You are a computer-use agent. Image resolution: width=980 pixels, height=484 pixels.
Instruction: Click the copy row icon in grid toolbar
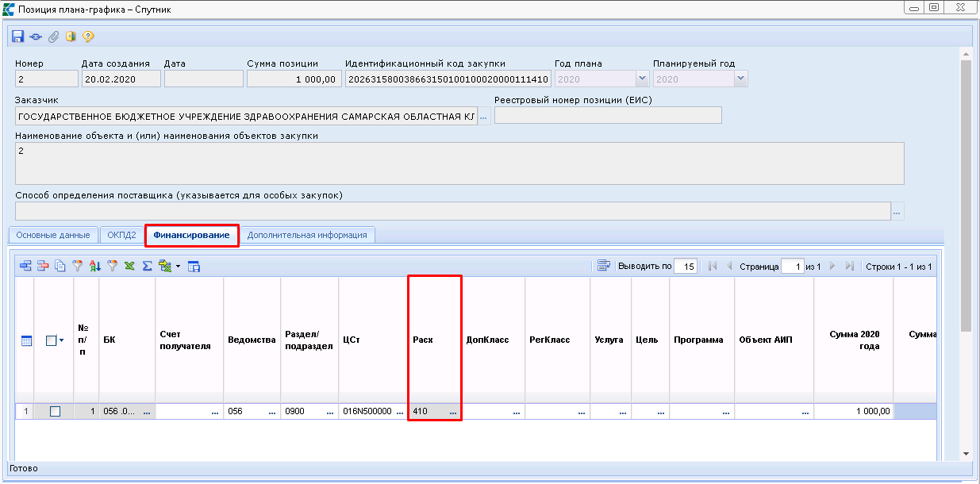click(60, 267)
